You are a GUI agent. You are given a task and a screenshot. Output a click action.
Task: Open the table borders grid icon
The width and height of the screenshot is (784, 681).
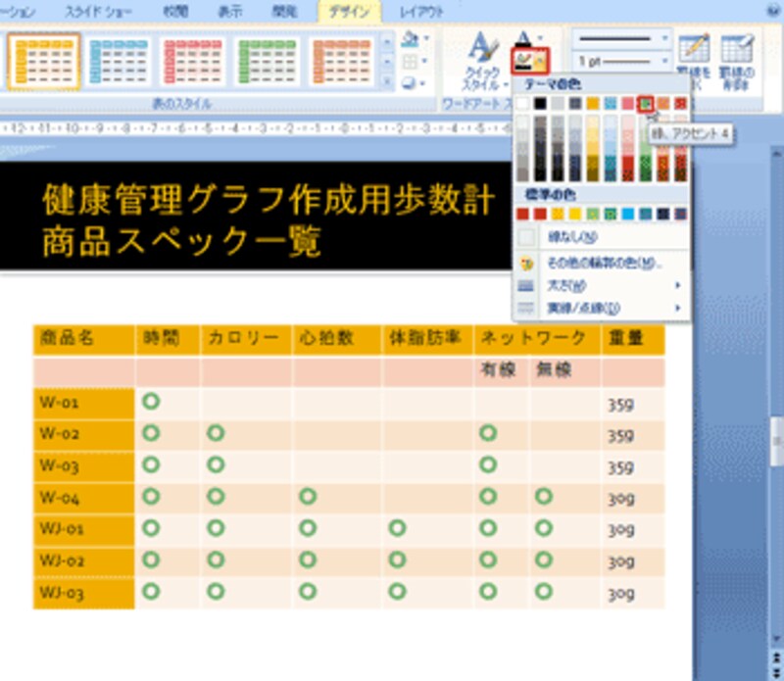pos(410,62)
